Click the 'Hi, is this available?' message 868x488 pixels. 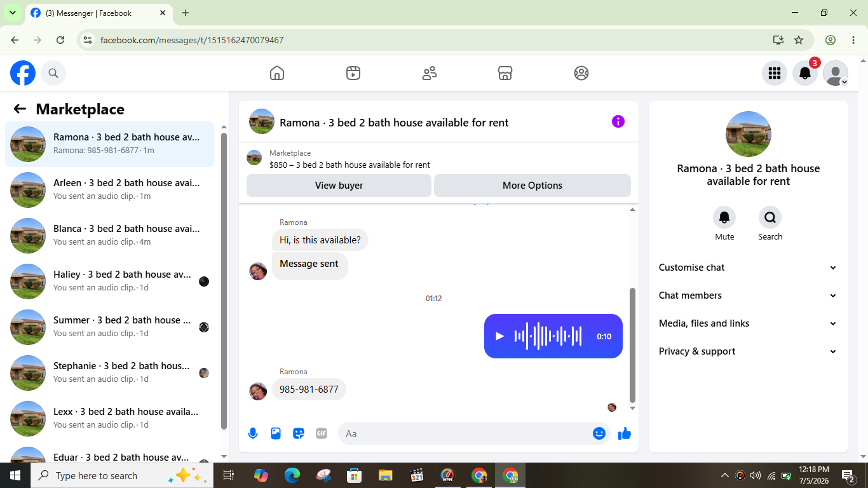coord(320,240)
